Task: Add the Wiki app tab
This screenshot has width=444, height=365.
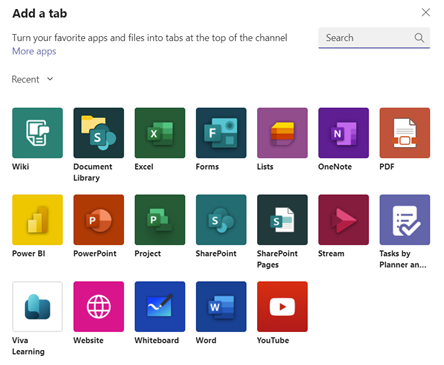Action: click(37, 133)
